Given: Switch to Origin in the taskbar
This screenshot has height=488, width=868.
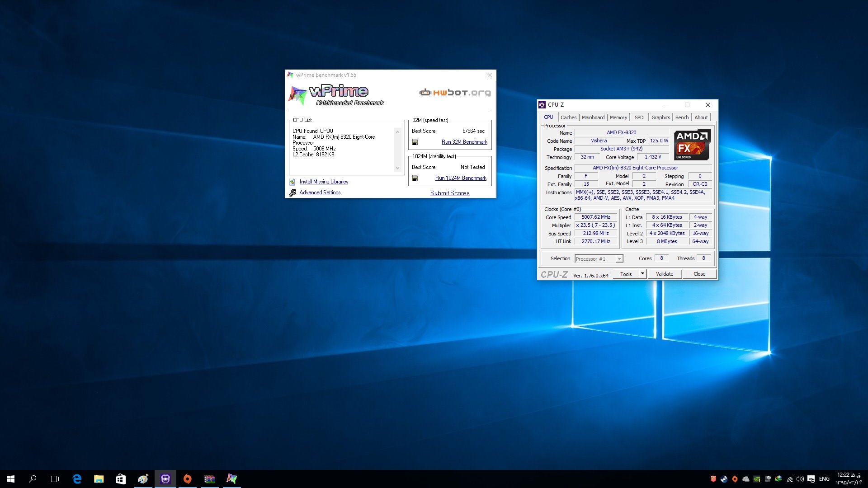Looking at the screenshot, I should click(187, 479).
